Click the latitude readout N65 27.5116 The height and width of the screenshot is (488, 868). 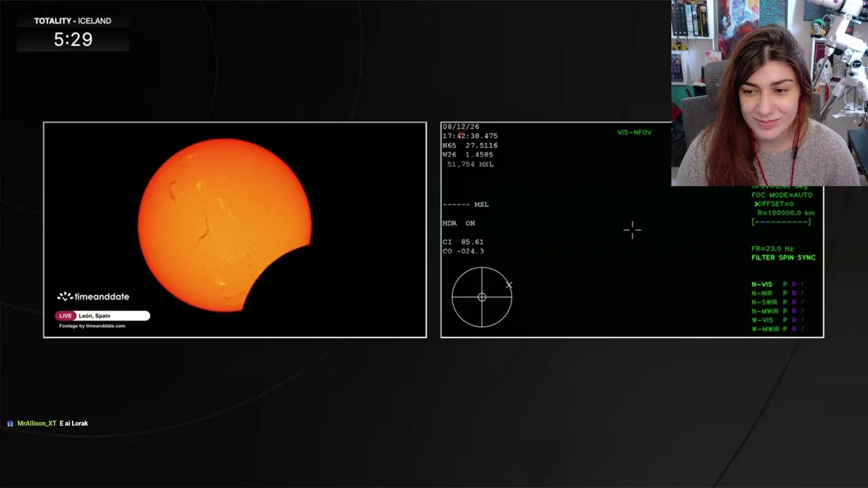(470, 146)
